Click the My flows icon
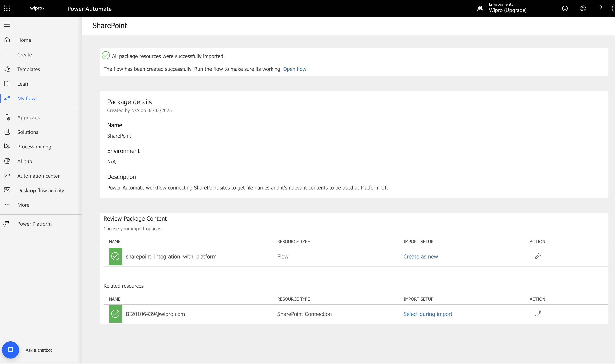 [x=7, y=98]
